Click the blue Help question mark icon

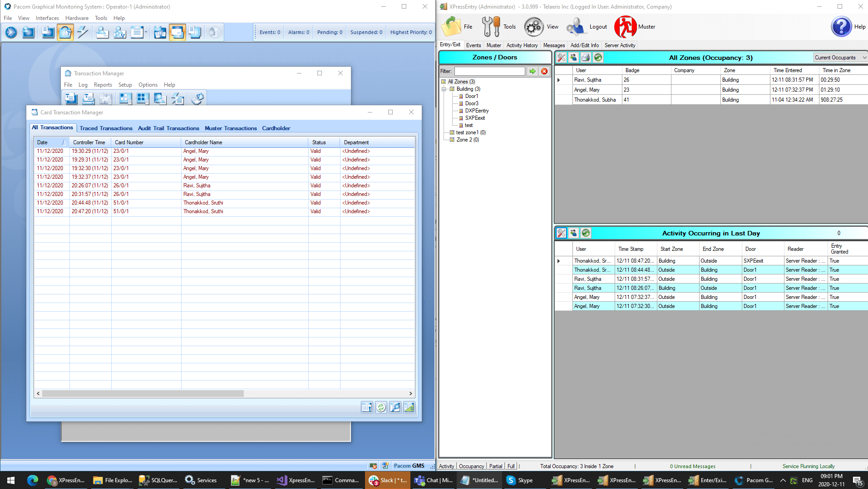pyautogui.click(x=841, y=27)
